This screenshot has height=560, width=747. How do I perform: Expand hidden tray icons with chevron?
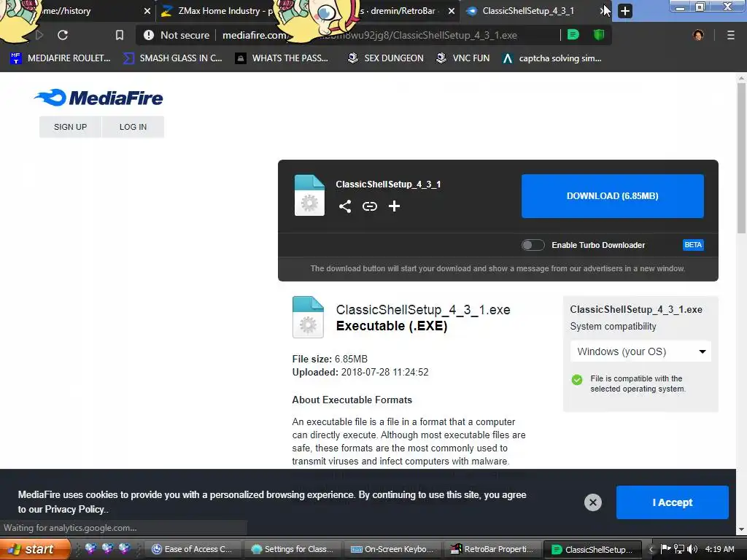point(651,550)
